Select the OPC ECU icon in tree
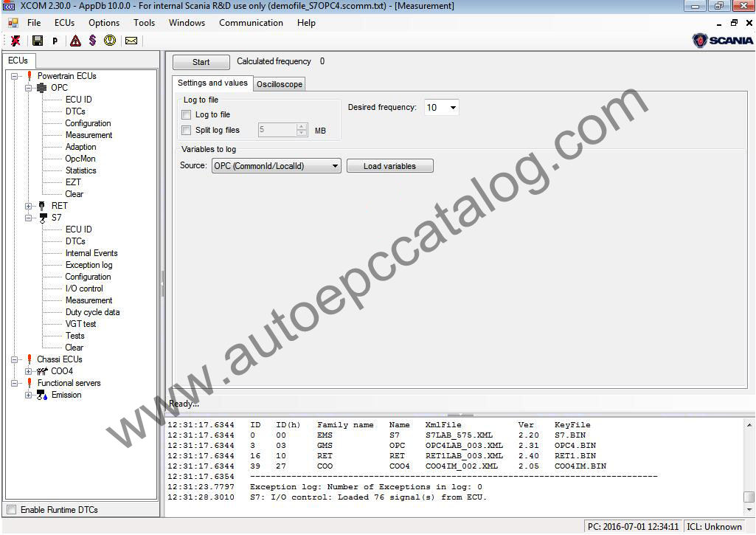756x535 pixels. click(x=42, y=88)
